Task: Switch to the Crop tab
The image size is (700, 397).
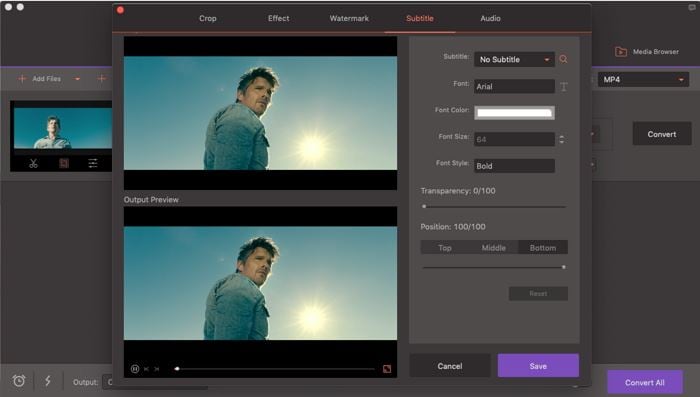Action: (208, 18)
